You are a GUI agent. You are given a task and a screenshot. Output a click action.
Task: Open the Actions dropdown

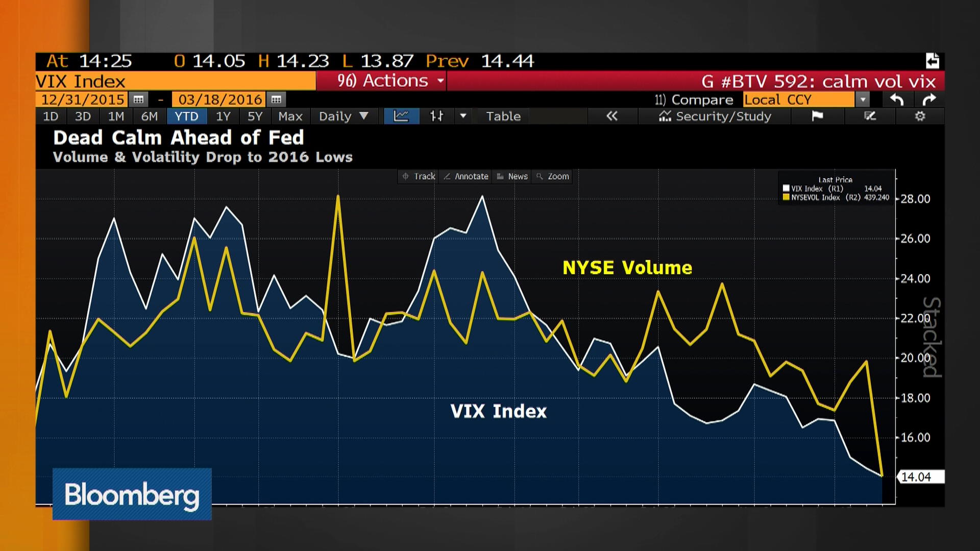(x=382, y=81)
